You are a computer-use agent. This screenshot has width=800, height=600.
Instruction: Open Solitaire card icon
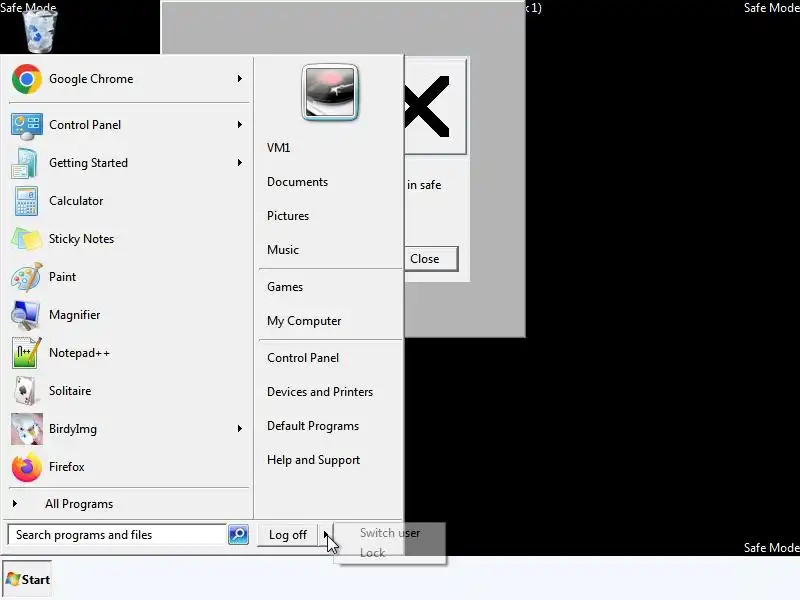[x=26, y=391]
